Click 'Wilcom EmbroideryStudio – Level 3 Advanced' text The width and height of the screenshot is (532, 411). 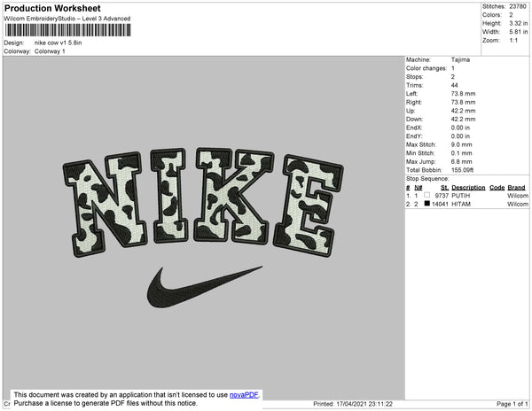tap(67, 19)
